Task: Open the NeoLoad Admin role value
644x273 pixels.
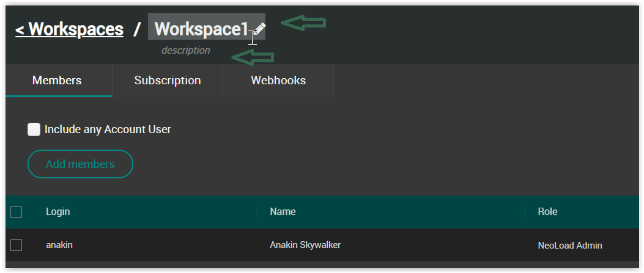Action: pyautogui.click(x=570, y=246)
